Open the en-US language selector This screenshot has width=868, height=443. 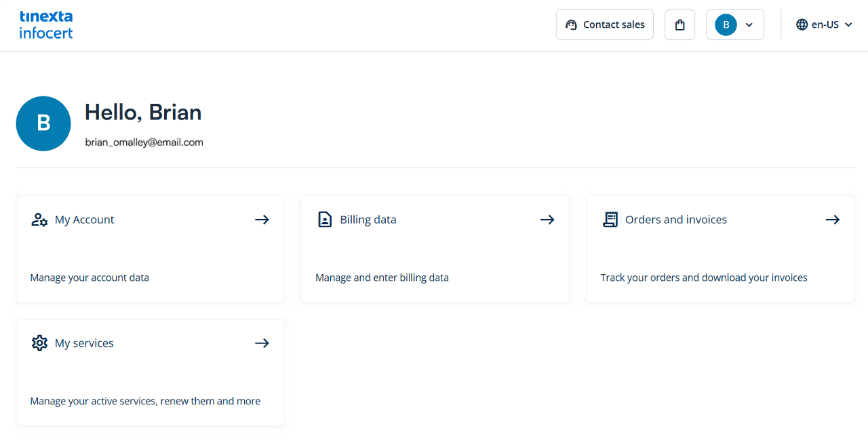click(x=825, y=24)
